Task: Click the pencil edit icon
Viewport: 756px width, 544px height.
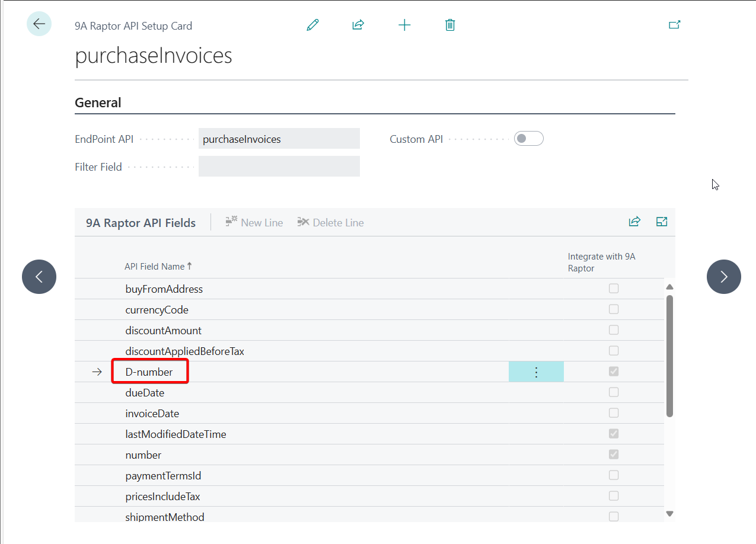Action: click(312, 25)
